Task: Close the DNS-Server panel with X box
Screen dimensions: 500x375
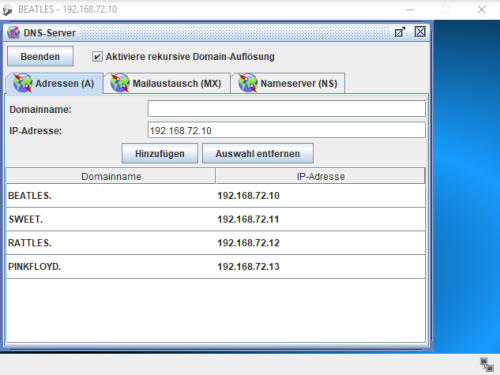Action: (420, 32)
